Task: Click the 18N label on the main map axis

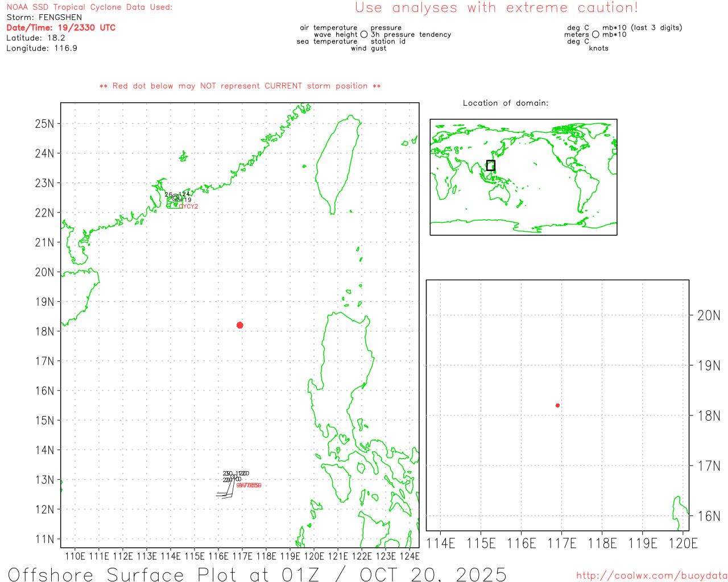Action: click(45, 331)
